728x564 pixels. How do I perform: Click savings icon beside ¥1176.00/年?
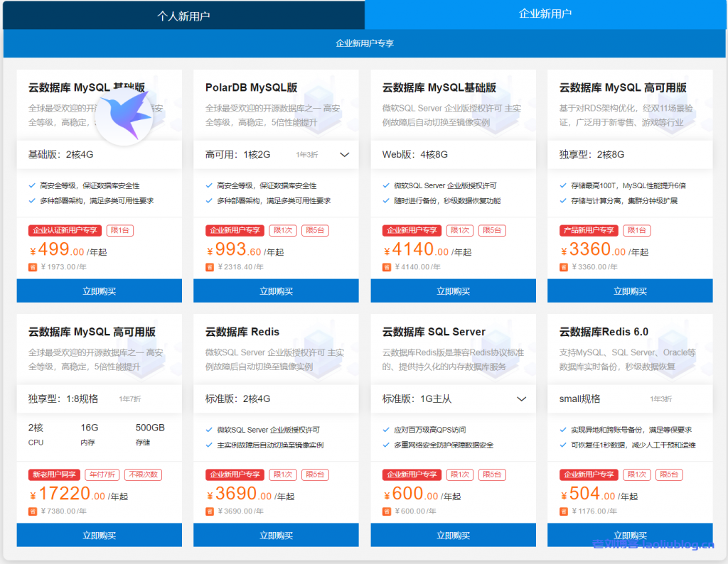(564, 511)
